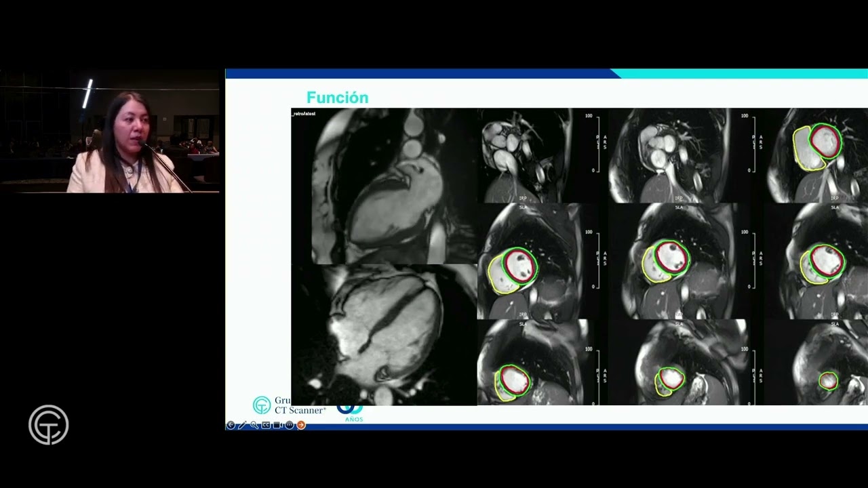868x488 pixels.
Task: Select bottom-row leftmost contoured short-axis image
Action: (x=532, y=363)
